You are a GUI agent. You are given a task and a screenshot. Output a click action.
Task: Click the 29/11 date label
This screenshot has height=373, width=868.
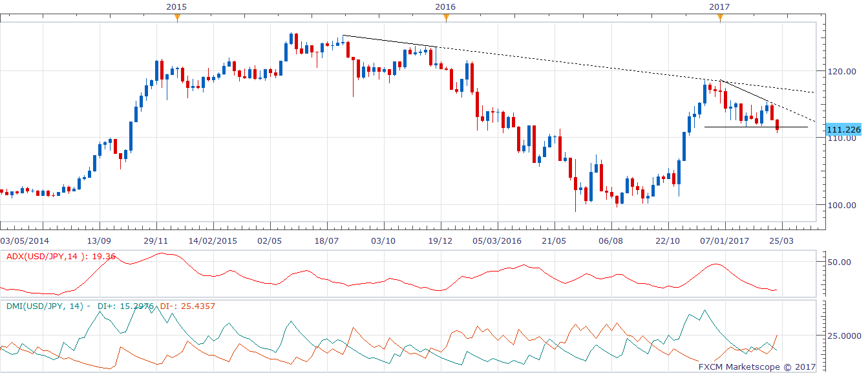157,240
